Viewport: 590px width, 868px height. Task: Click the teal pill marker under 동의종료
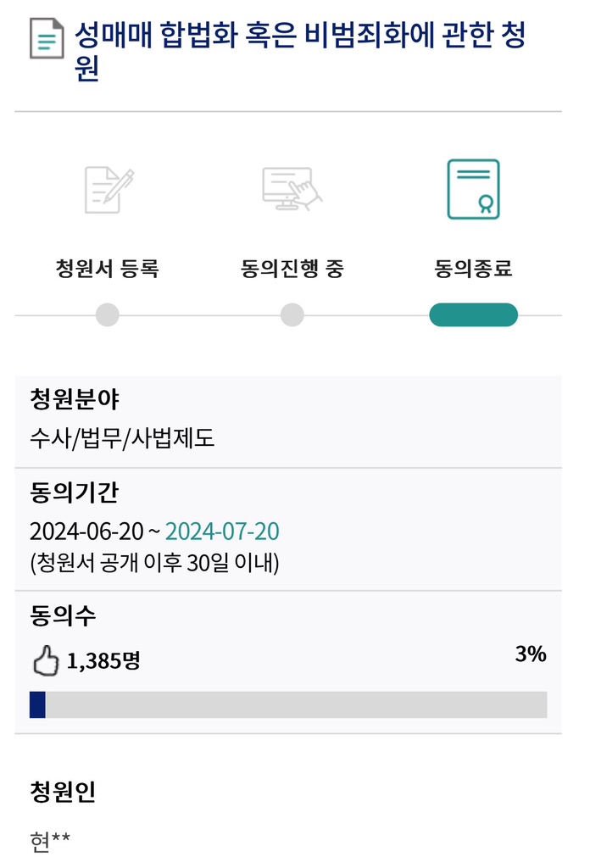[474, 315]
